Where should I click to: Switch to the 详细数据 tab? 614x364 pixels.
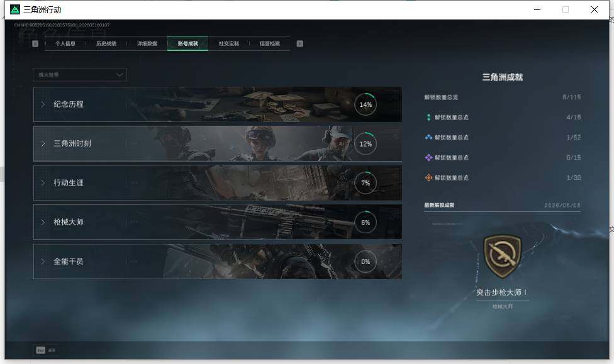point(147,43)
